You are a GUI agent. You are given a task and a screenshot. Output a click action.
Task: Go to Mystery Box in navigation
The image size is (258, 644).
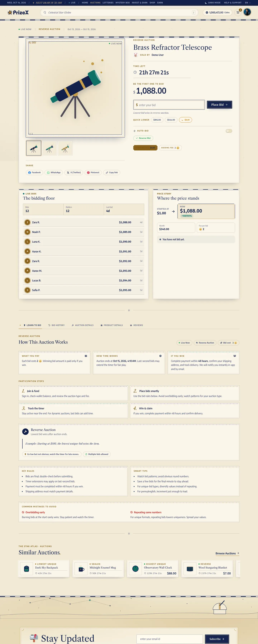tap(123, 3)
